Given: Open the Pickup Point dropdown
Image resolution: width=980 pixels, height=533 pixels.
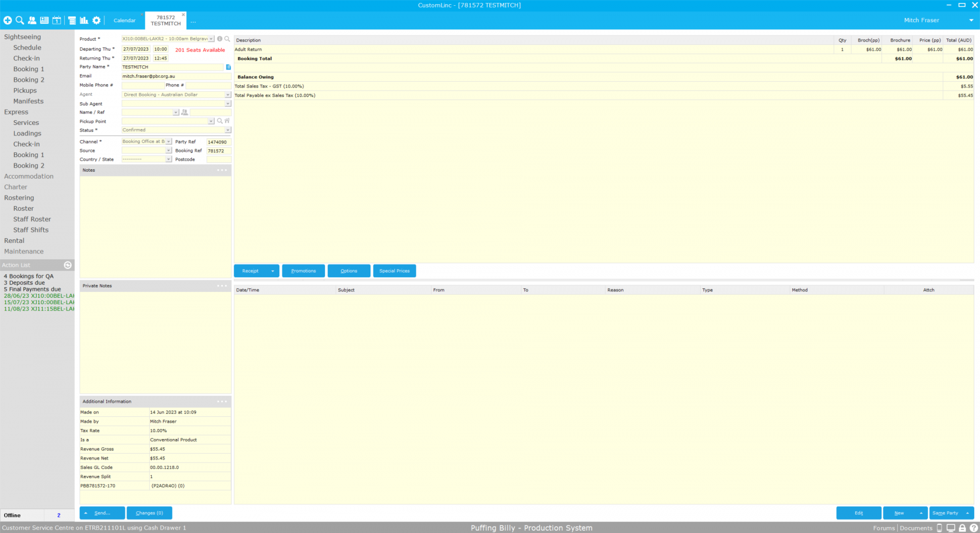Looking at the screenshot, I should [211, 121].
